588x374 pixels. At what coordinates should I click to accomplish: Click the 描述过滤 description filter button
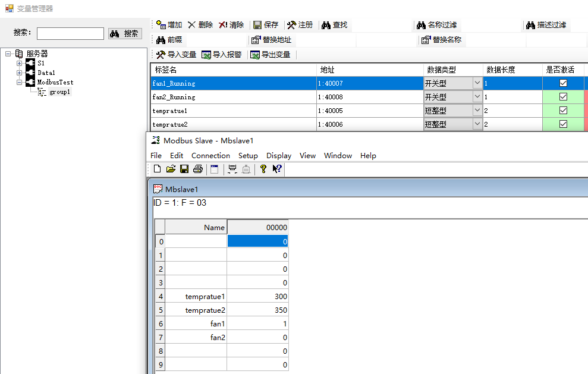(546, 25)
